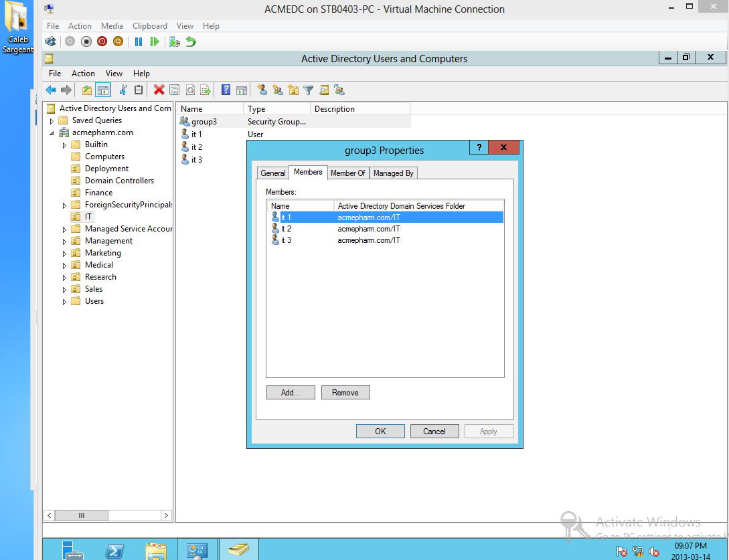729x560 pixels.
Task: Click the Filter funnel icon
Action: point(308,90)
